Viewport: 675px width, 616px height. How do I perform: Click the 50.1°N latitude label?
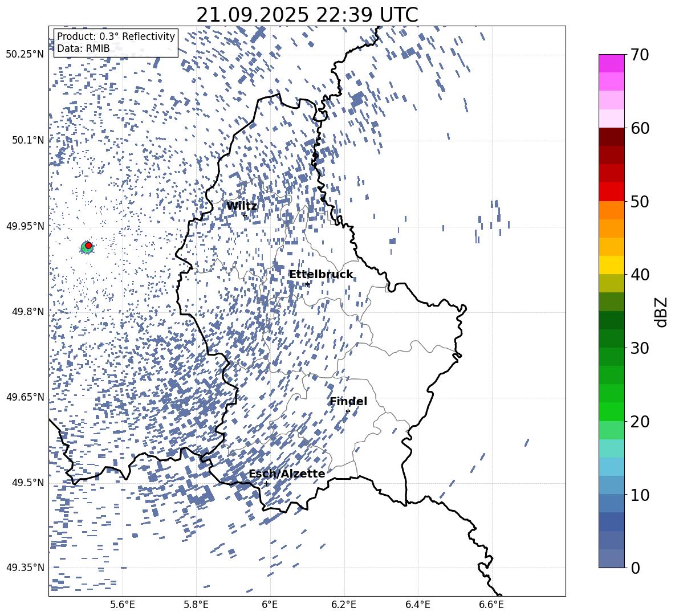[29, 140]
